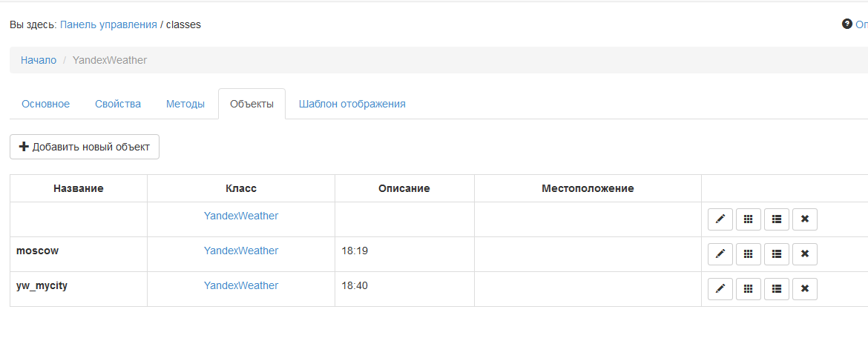Delete the moscow object
This screenshot has height=338, width=868.
[805, 254]
